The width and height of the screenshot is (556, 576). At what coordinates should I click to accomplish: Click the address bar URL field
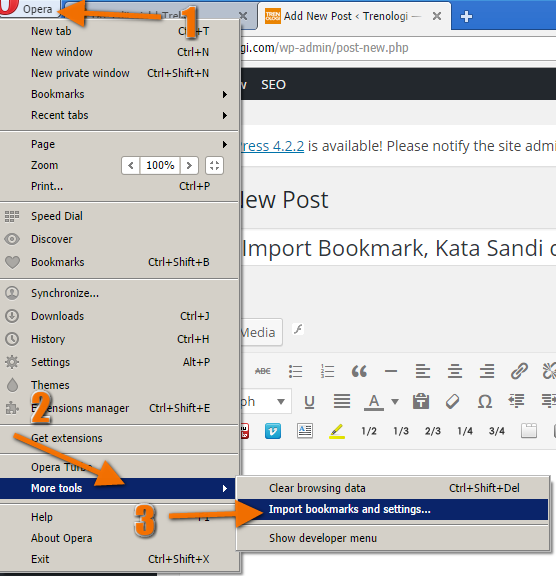398,48
